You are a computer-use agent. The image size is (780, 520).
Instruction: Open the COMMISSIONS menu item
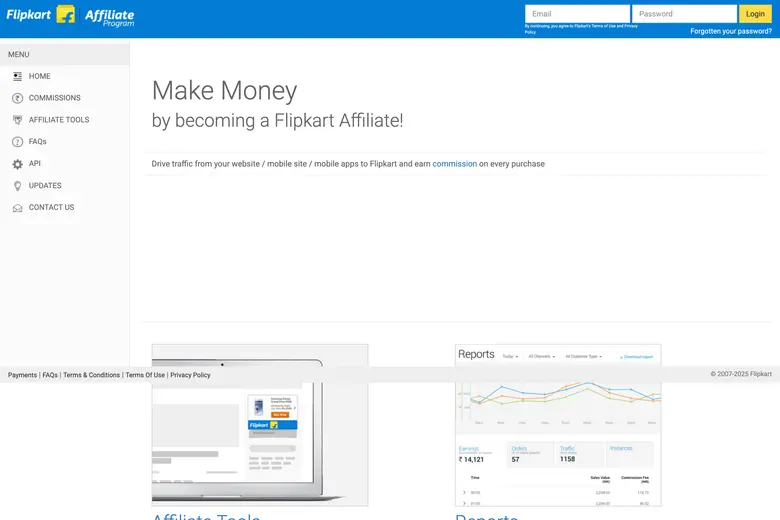pos(54,98)
